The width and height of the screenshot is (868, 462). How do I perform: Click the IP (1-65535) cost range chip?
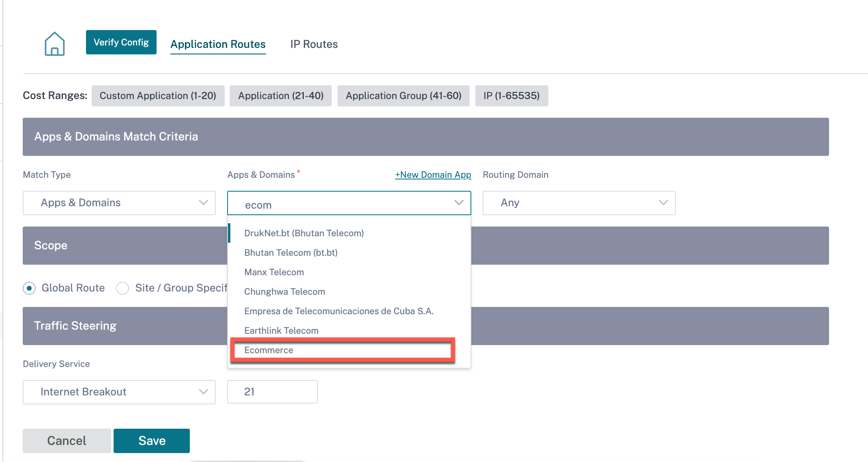pyautogui.click(x=511, y=96)
